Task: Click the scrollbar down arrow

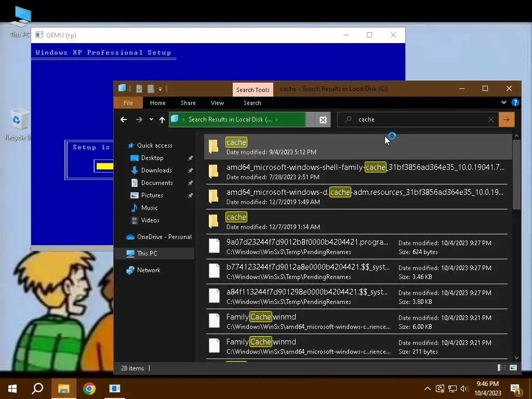Action: (x=516, y=357)
